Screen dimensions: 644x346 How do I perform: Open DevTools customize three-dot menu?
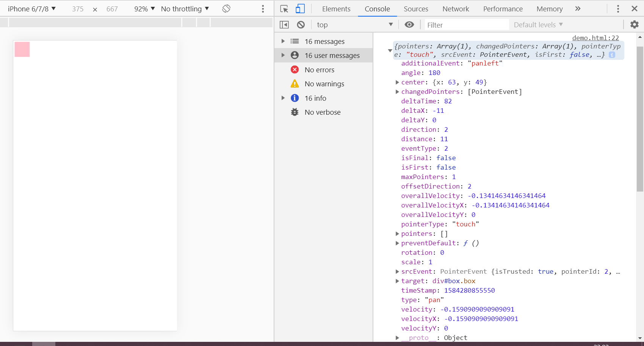[618, 9]
